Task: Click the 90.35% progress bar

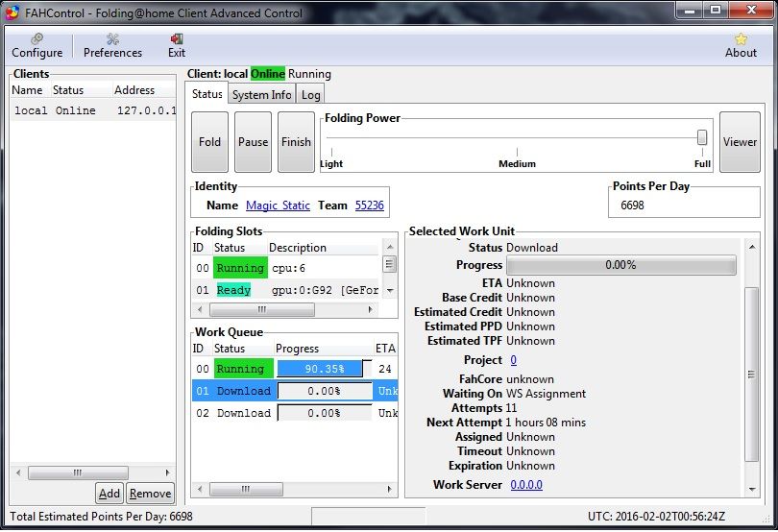Action: tap(325, 369)
